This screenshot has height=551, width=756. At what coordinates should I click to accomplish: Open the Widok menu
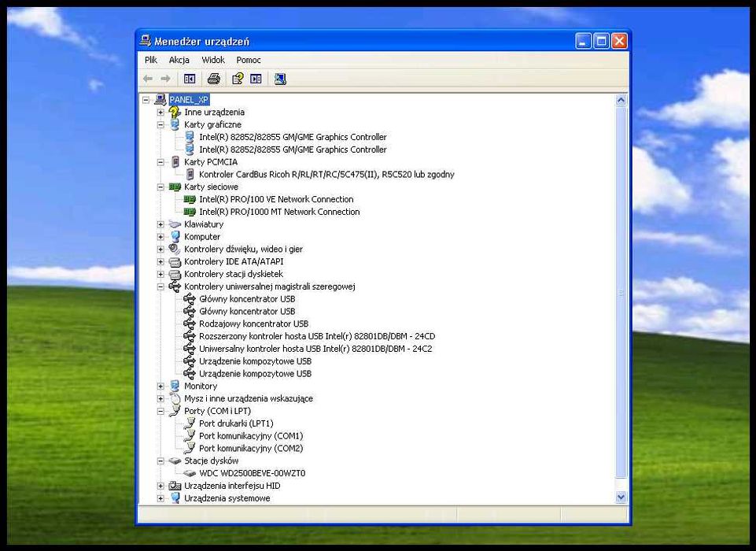coord(213,60)
